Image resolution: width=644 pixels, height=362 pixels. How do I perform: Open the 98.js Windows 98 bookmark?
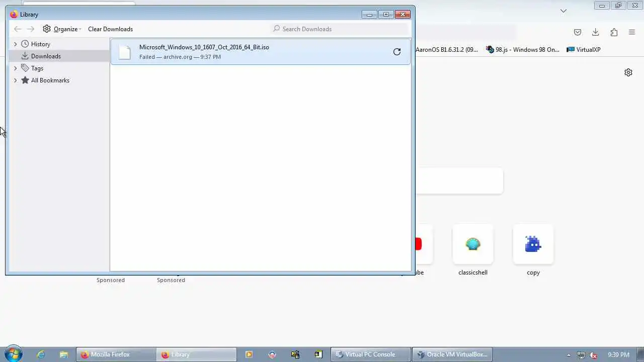tap(523, 50)
